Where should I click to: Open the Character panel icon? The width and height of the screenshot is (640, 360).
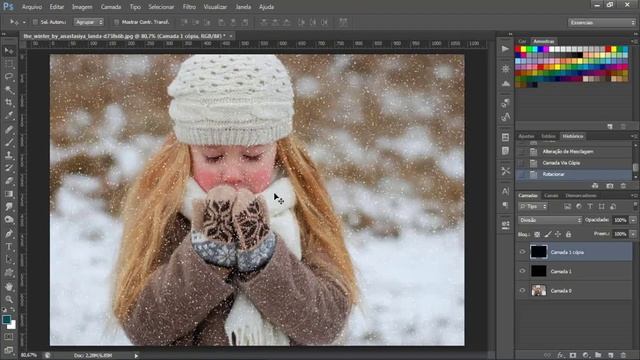coord(505,191)
